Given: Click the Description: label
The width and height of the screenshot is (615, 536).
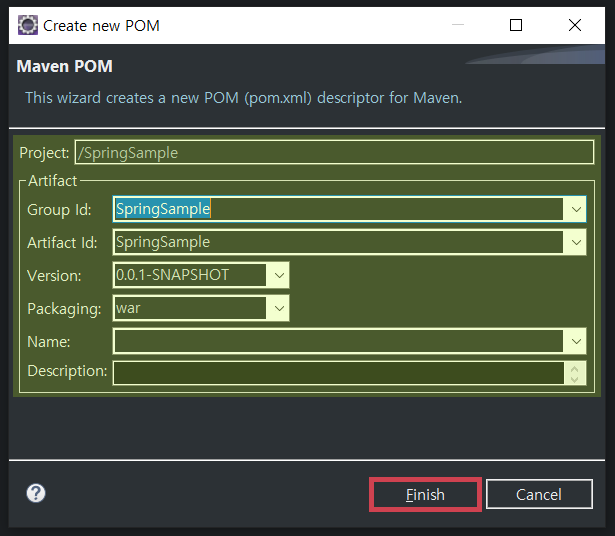Looking at the screenshot, I should coord(67,371).
